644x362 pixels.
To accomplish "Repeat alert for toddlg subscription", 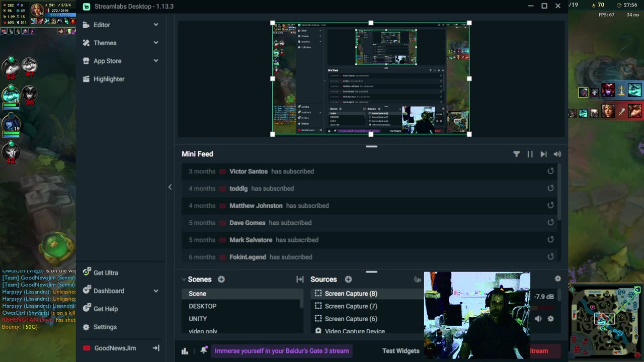I will (x=550, y=188).
